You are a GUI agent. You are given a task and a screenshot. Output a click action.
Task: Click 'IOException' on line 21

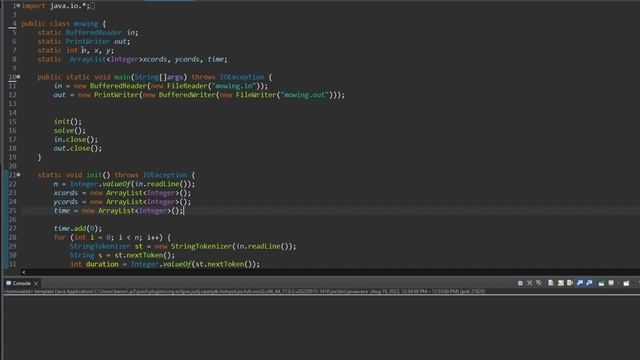pos(165,175)
